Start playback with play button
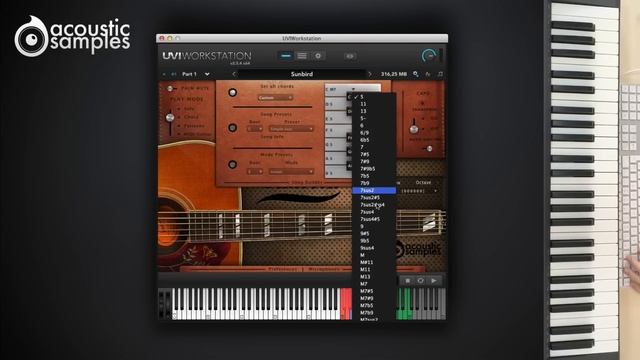 [433, 280]
